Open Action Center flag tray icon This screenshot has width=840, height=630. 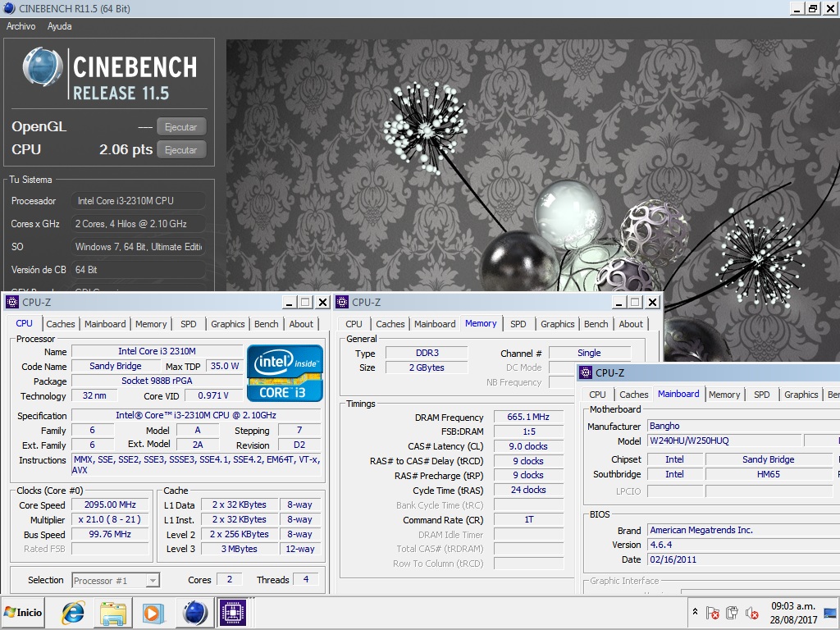click(x=712, y=612)
